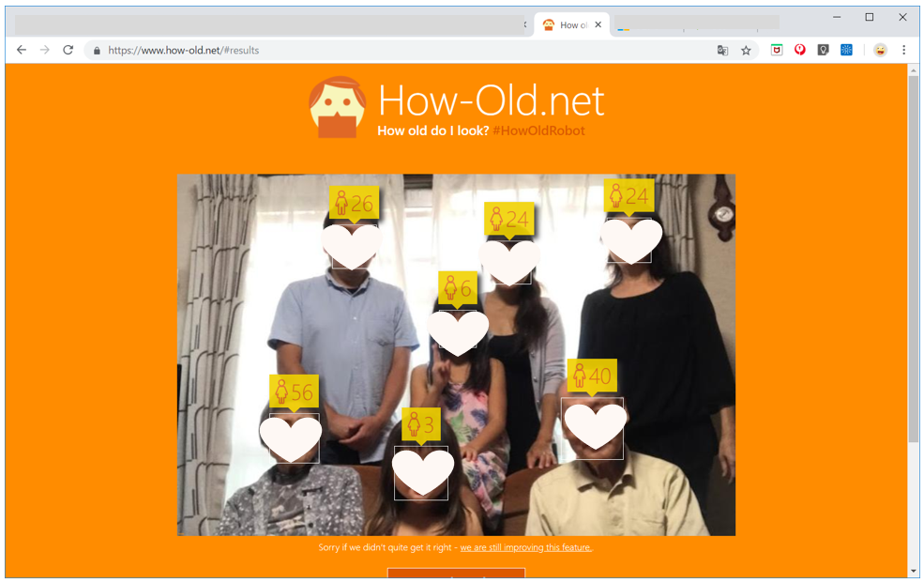
Task: Bookmark this page with star icon
Action: point(746,51)
